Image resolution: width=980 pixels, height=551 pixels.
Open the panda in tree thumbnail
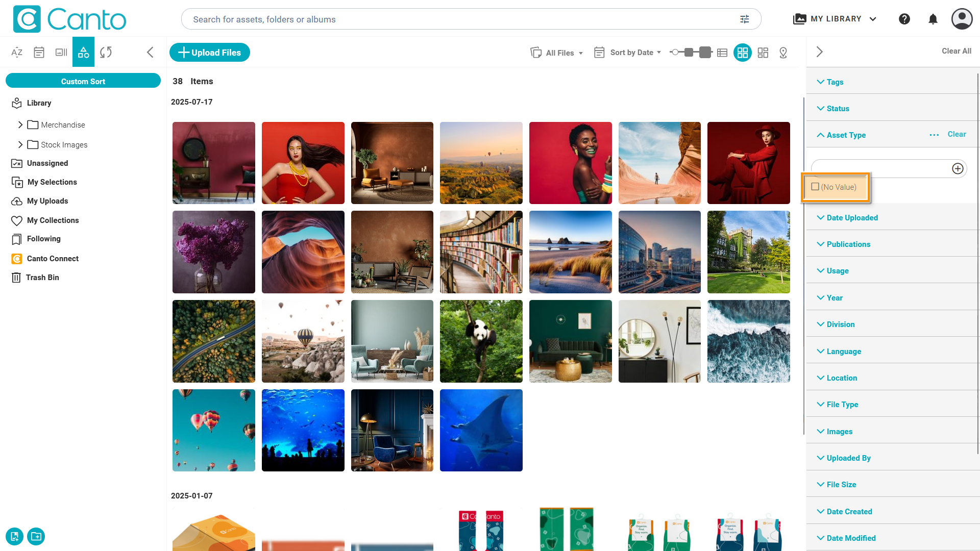pos(481,341)
